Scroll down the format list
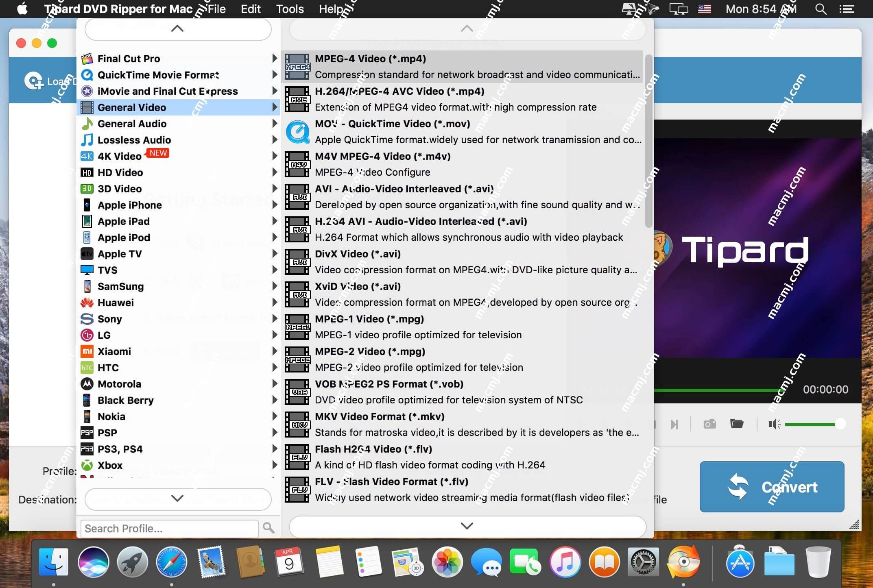Viewport: 873px width, 588px height. pyautogui.click(x=467, y=525)
